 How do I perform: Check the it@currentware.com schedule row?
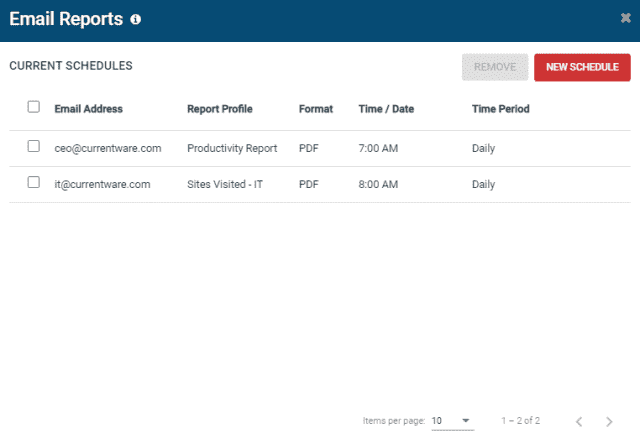33,182
